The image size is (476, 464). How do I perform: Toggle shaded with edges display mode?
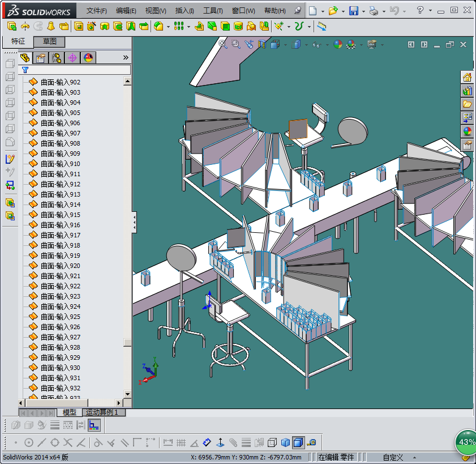[x=298, y=442]
